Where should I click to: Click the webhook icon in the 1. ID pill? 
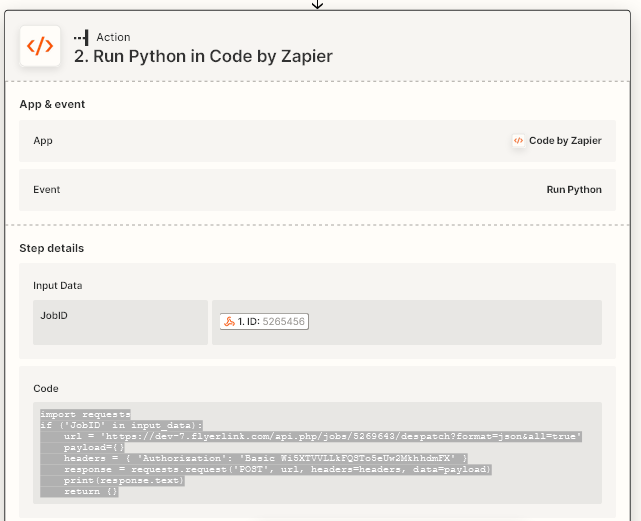click(x=229, y=321)
